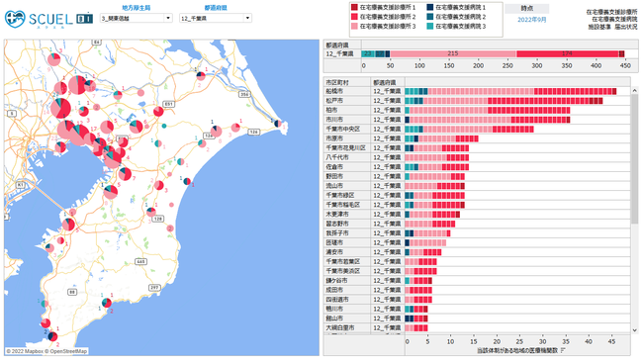Click the scroll-down arrow of the city list
This screenshot has height=364, width=643.
(x=635, y=330)
